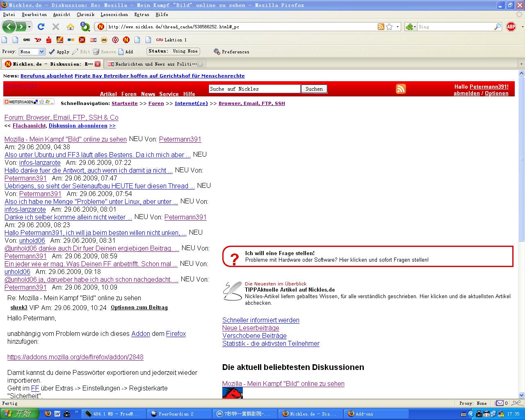This screenshot has height=420, width=525.
Task: Open the GMX bookmark icon
Action: 27,40
